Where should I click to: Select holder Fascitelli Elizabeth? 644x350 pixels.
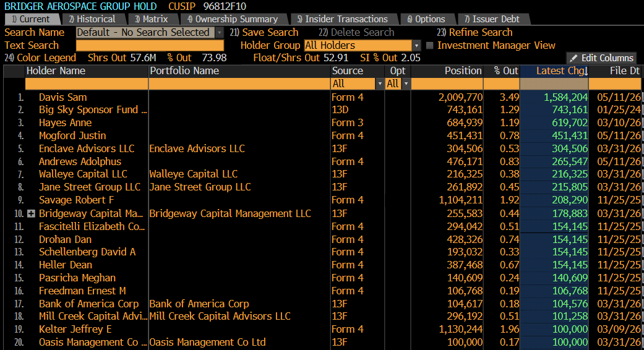92,226
